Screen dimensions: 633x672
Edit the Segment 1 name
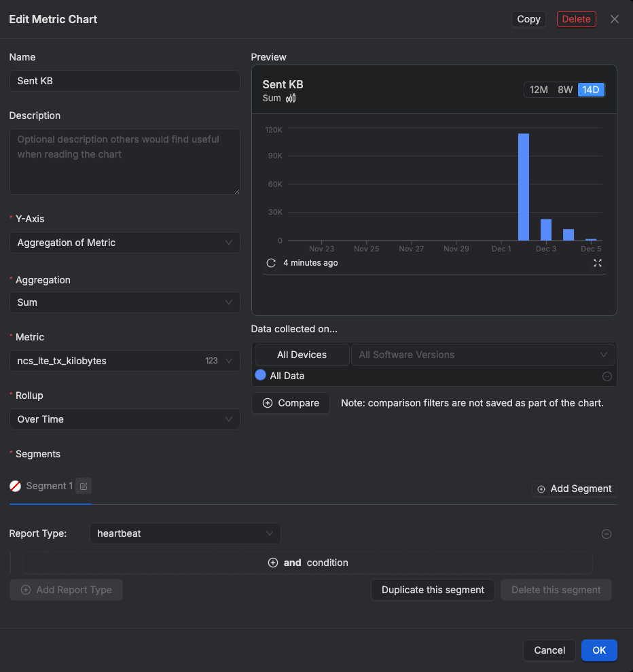pos(84,487)
